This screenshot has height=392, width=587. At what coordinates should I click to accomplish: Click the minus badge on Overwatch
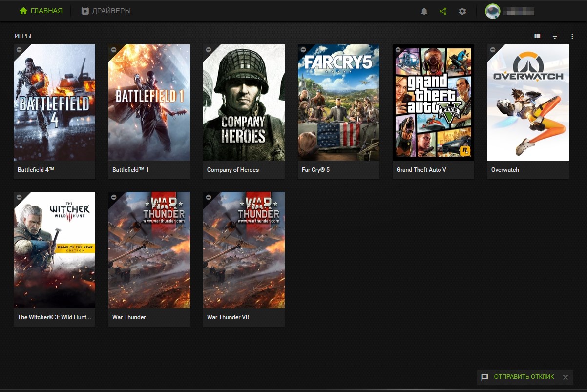[492, 50]
